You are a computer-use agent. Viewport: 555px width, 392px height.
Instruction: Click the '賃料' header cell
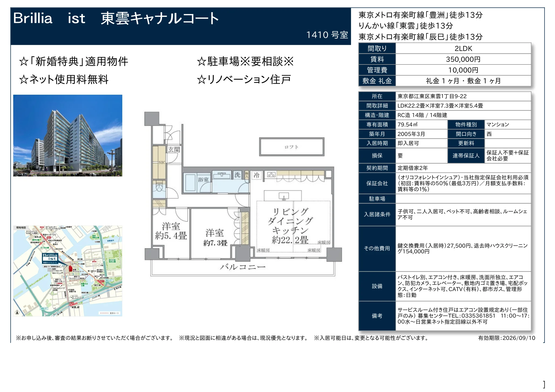(x=377, y=59)
